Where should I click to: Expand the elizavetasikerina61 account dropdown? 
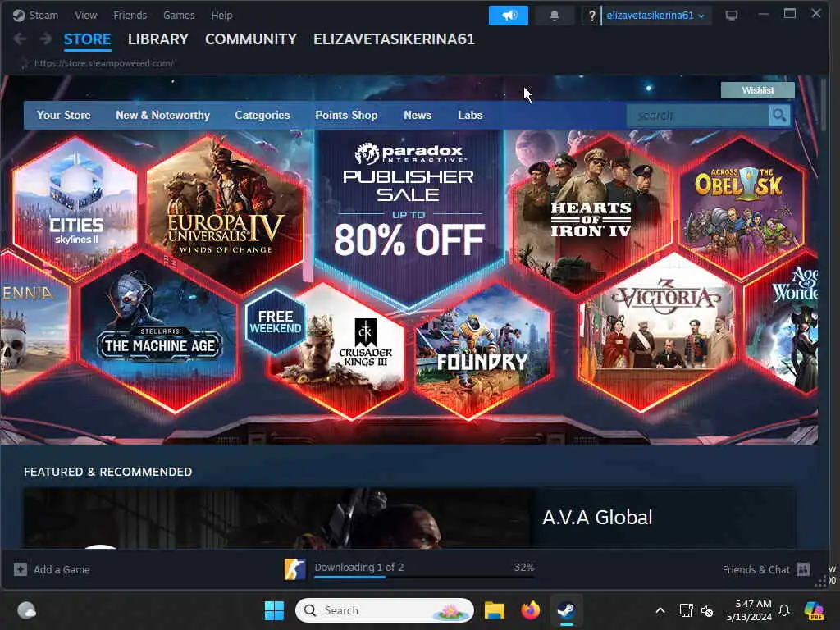[655, 16]
